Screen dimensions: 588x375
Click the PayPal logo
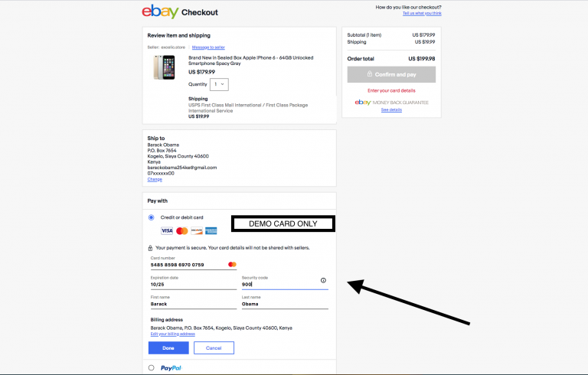(x=171, y=368)
